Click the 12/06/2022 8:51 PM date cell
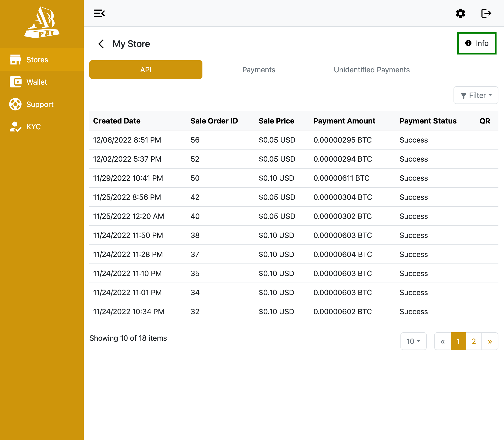Screen dimensions: 504x440 tap(127, 140)
